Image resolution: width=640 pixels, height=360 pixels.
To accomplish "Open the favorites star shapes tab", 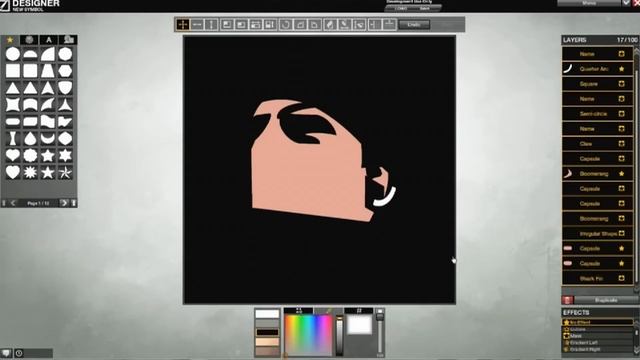I will click(10, 40).
